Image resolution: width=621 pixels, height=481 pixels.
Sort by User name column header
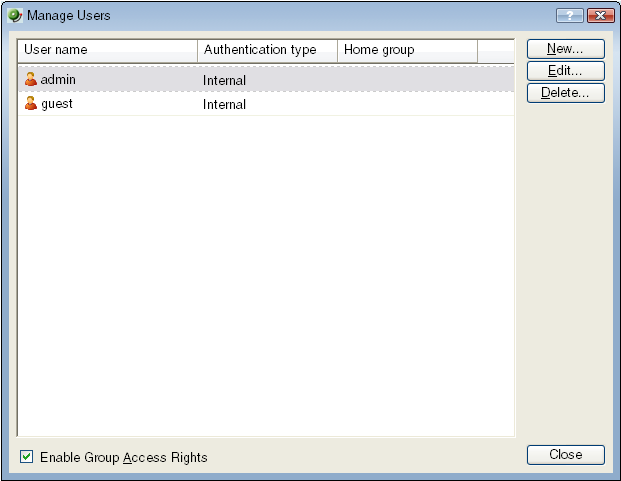coord(108,50)
